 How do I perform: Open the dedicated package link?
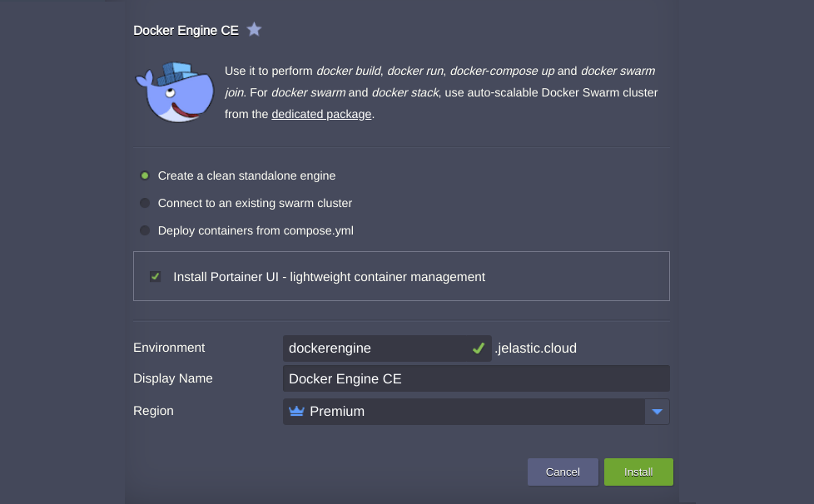(x=321, y=114)
